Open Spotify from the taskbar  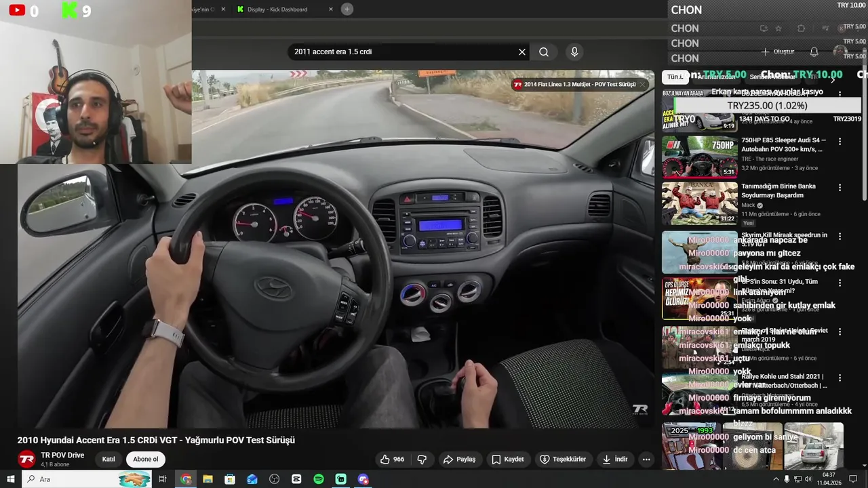click(319, 479)
